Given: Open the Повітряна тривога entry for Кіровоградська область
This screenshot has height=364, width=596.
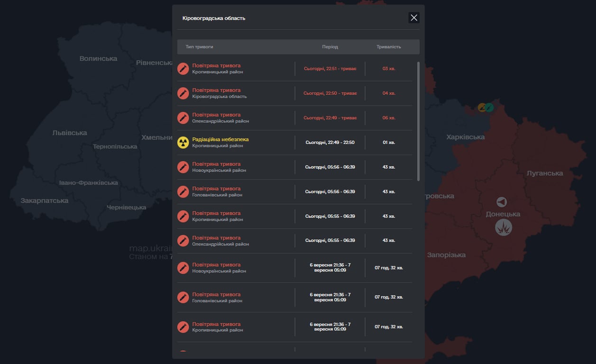Looking at the screenshot, I should click(216, 90).
